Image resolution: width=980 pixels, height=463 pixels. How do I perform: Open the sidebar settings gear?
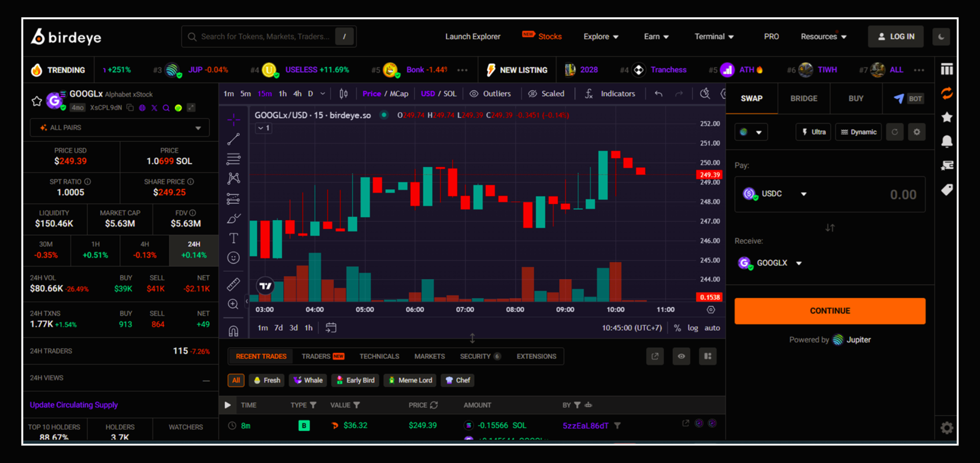(x=947, y=428)
